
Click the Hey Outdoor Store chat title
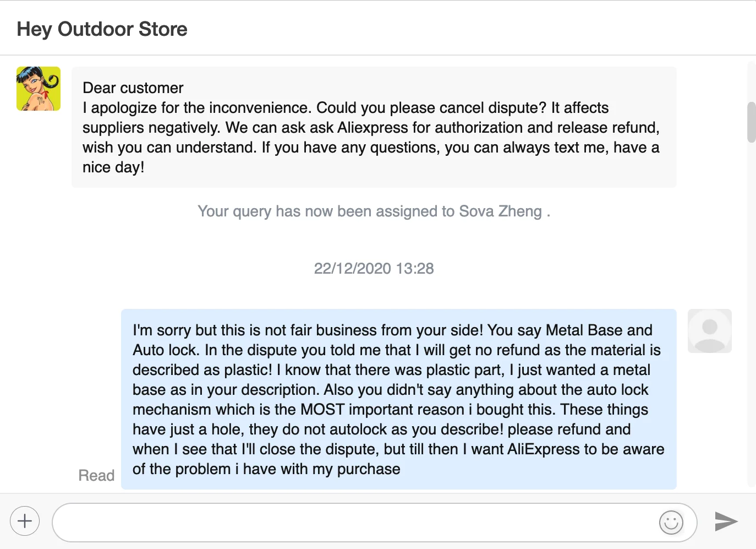[102, 29]
